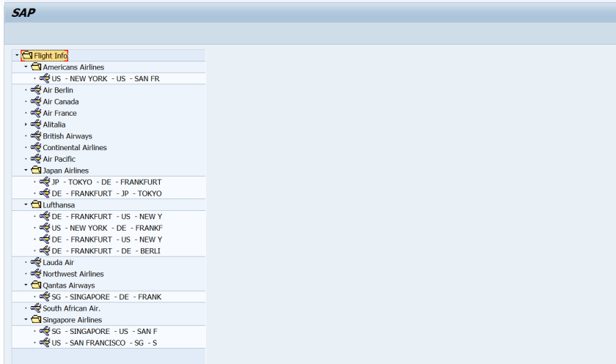Click the Flight Info root folder icon
This screenshot has width=616, height=364.
27,56
